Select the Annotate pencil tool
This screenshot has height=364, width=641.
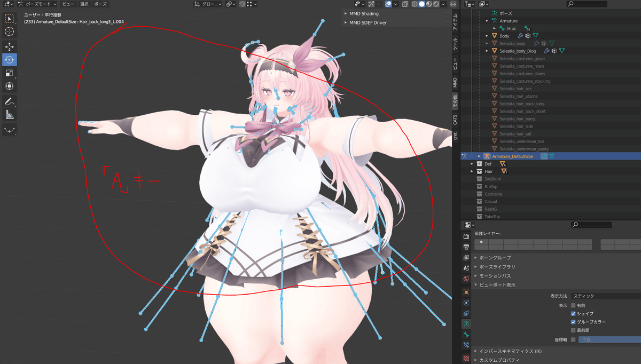click(x=10, y=101)
